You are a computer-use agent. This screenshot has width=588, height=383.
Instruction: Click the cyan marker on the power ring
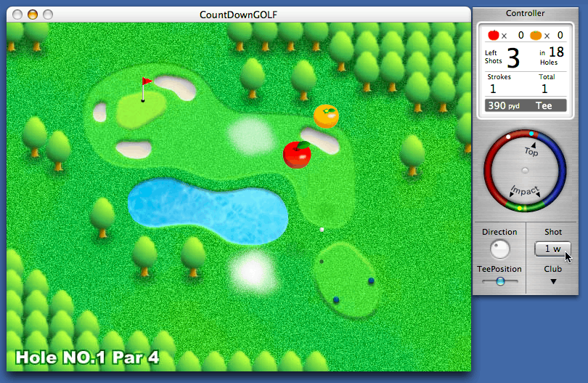pyautogui.click(x=531, y=133)
